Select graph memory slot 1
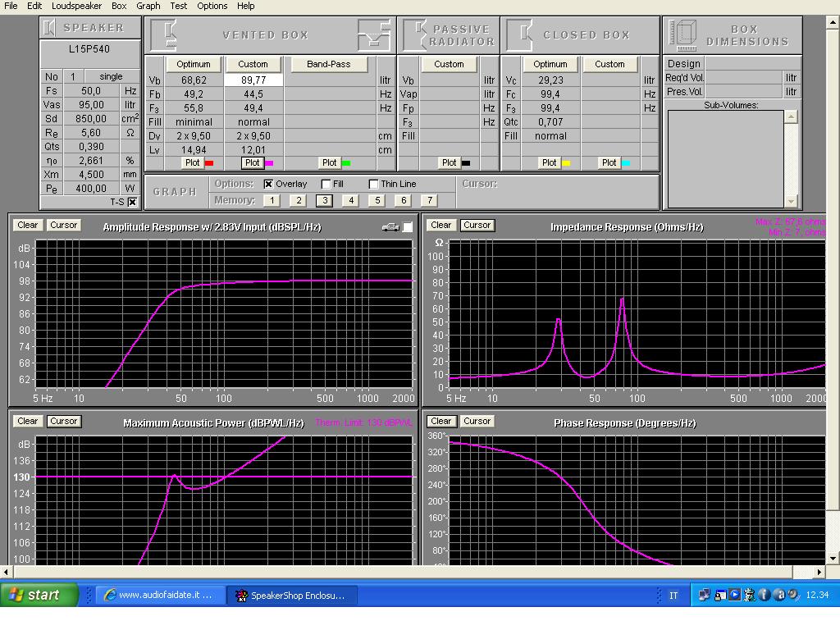840x630 pixels. pyautogui.click(x=272, y=200)
